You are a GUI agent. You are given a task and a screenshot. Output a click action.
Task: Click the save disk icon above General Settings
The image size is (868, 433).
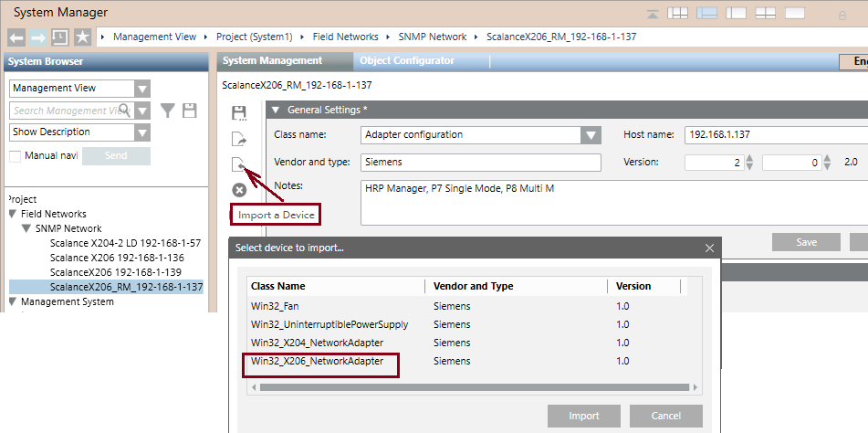tap(239, 113)
